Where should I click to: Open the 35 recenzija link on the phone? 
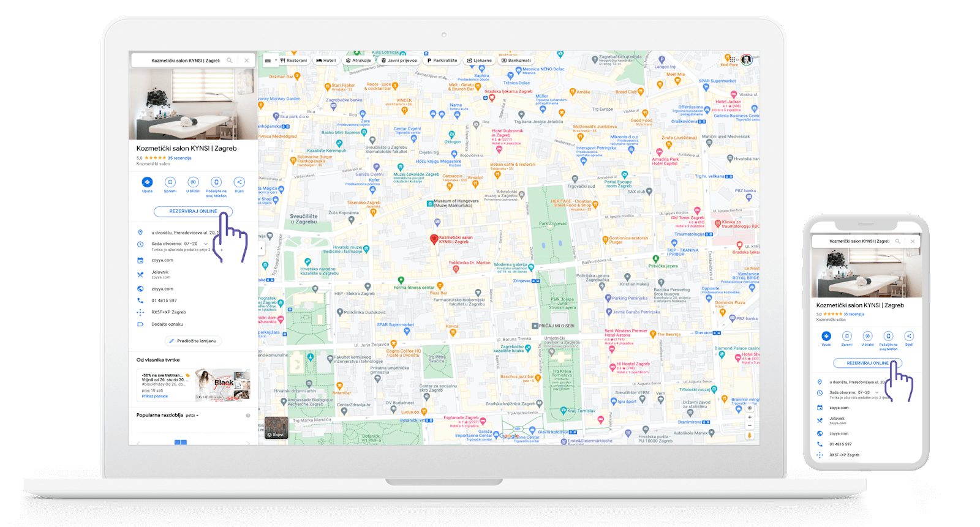click(854, 314)
